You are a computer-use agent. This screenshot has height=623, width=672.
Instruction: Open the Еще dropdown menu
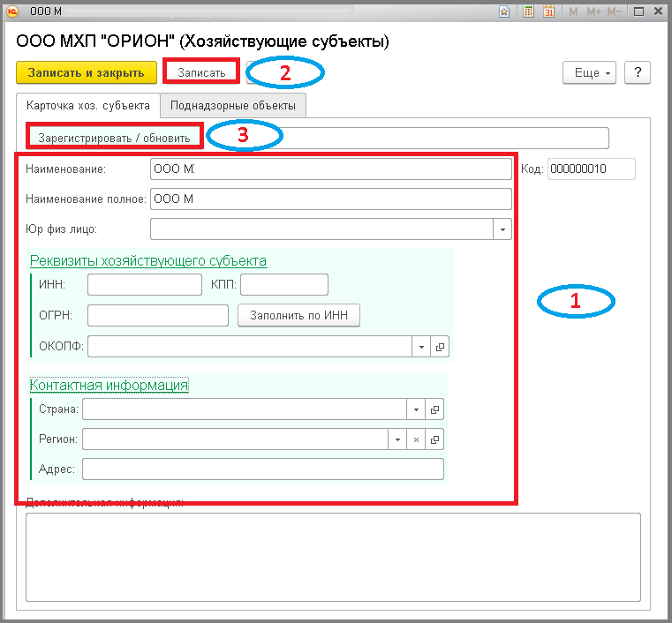click(589, 72)
